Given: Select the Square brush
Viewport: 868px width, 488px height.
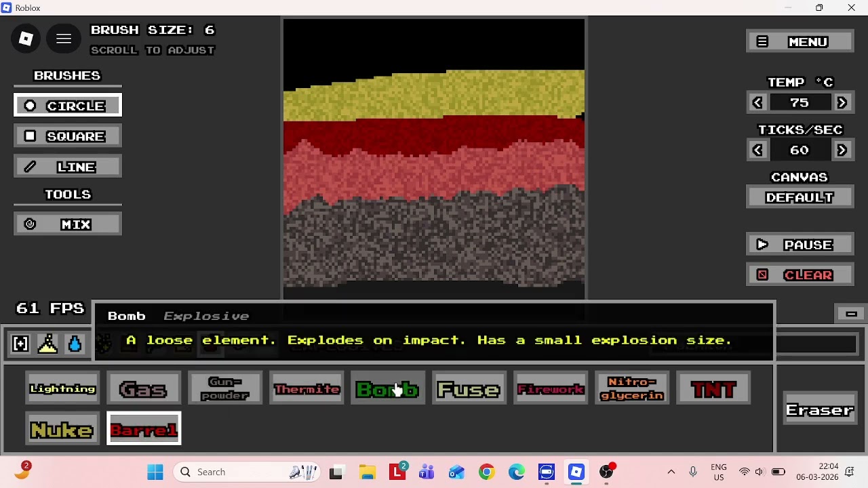Looking at the screenshot, I should pos(68,136).
